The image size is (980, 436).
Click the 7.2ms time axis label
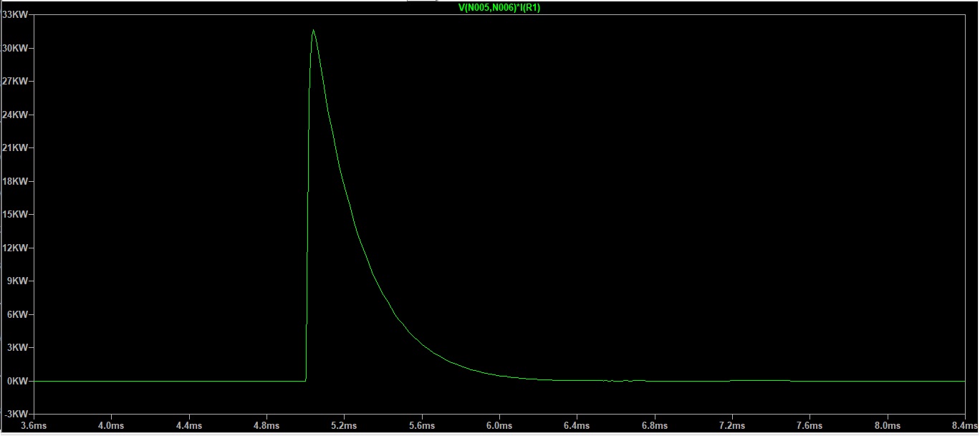pos(733,426)
